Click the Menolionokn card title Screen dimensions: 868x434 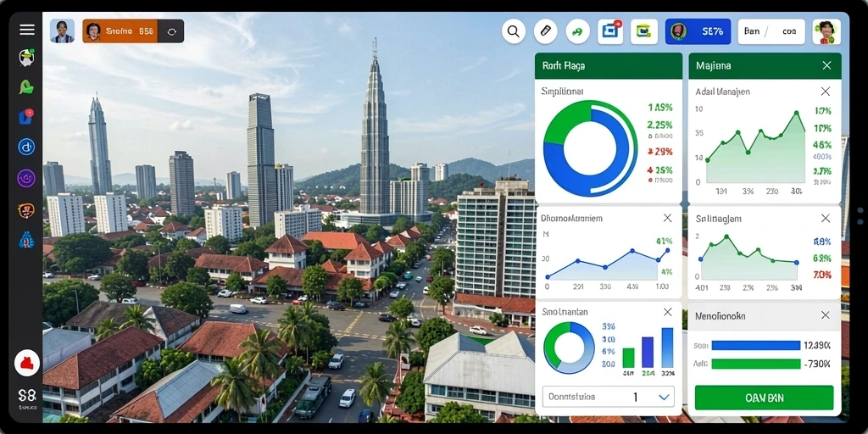(721, 316)
